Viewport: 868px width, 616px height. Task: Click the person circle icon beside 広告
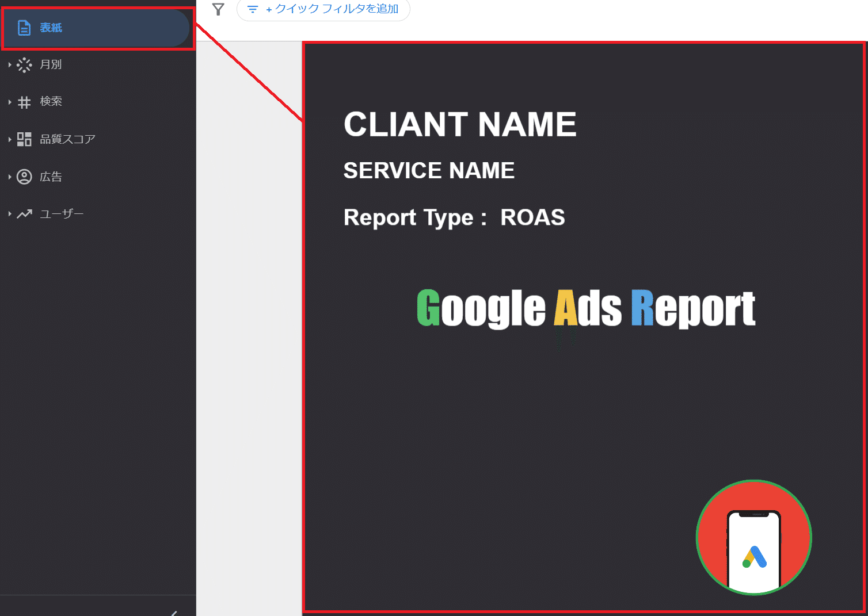point(24,177)
